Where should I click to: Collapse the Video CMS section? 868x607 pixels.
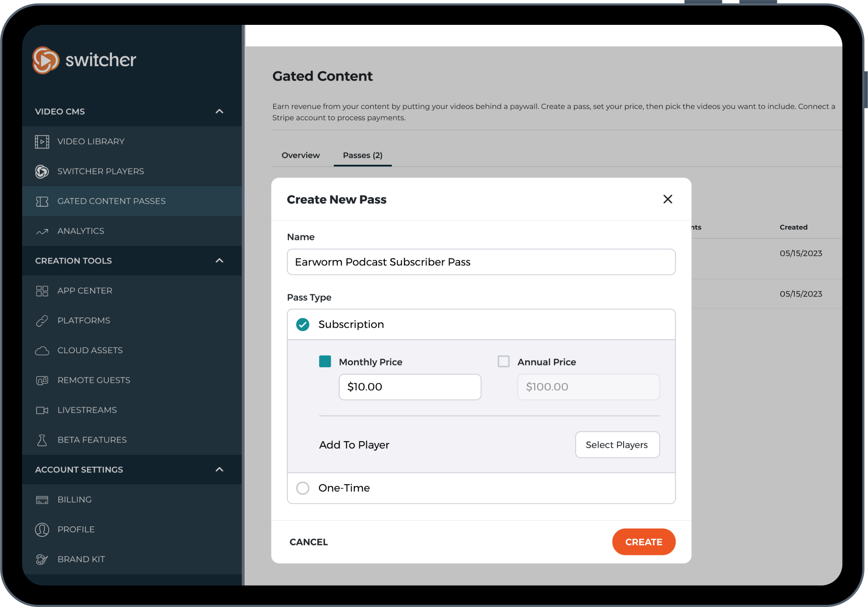(220, 112)
